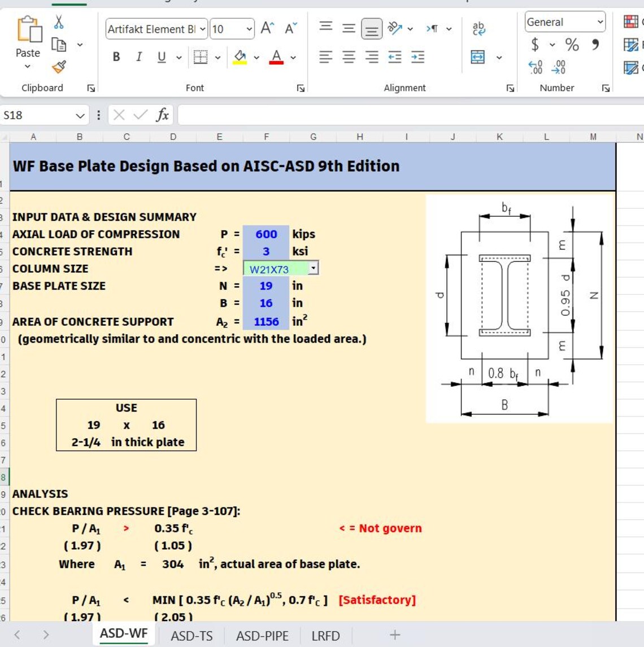Increase font size with large A

(x=267, y=28)
